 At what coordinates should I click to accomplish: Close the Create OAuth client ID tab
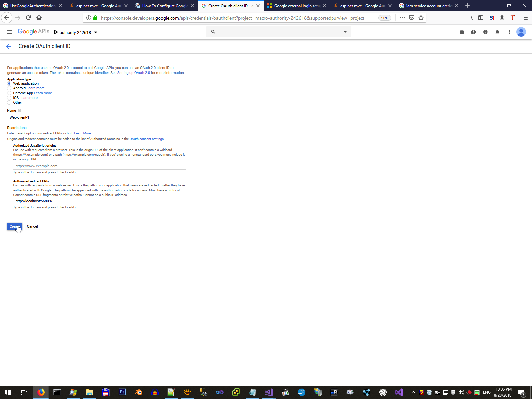click(258, 6)
